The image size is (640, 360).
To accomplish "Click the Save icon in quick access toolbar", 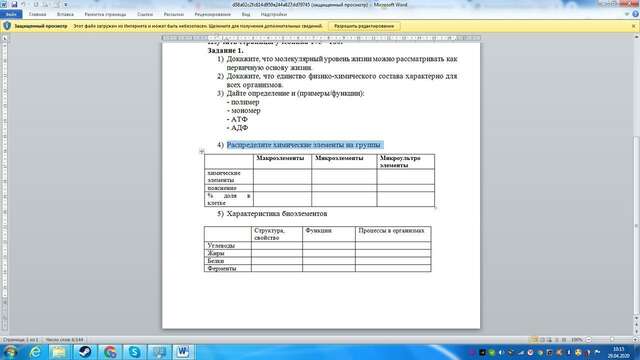I will 14,4.
